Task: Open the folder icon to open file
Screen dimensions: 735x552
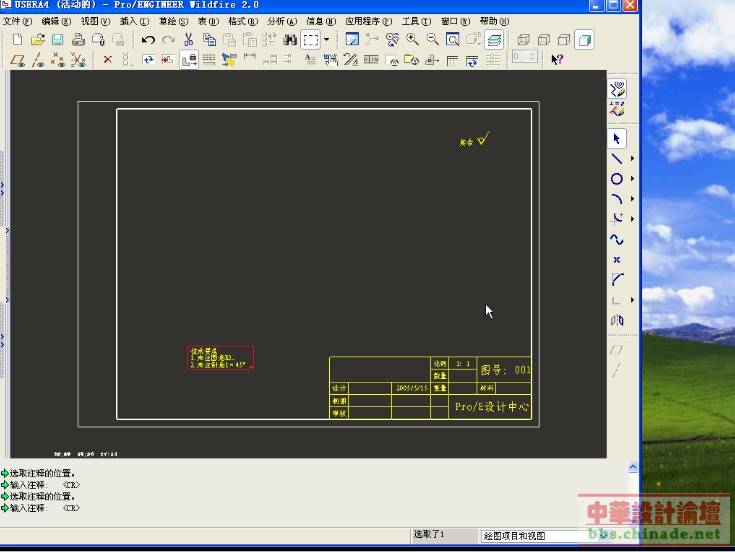Action: 37,40
